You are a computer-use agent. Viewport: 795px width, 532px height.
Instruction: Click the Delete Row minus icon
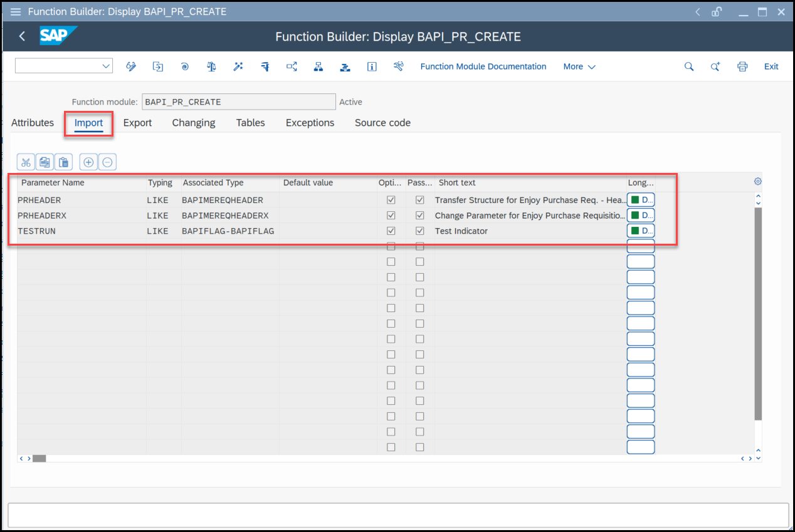(107, 162)
